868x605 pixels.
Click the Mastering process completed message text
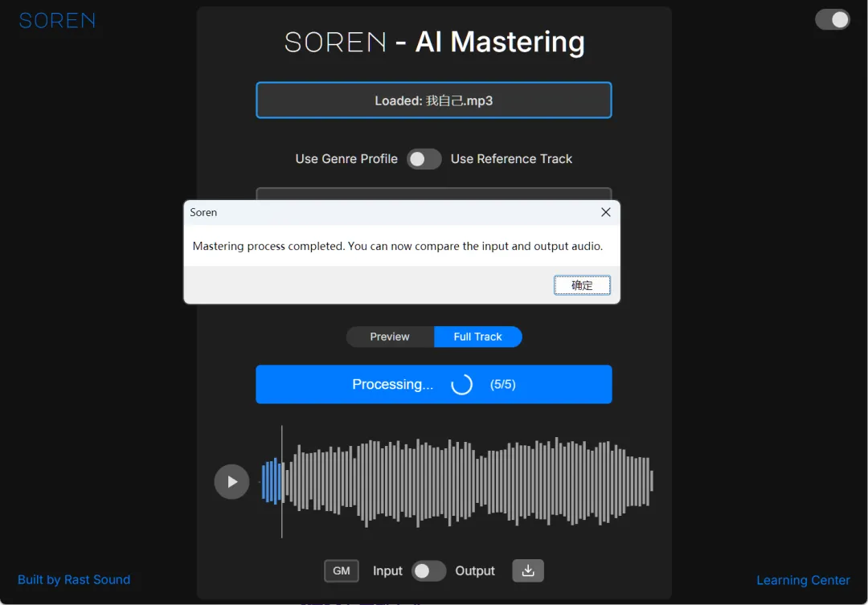coord(398,246)
